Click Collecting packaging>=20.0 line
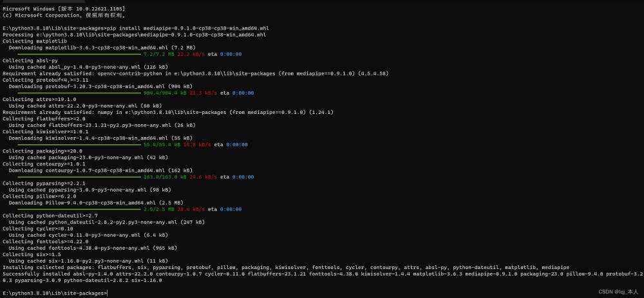Image resolution: width=644 pixels, height=298 pixels. coord(43,151)
